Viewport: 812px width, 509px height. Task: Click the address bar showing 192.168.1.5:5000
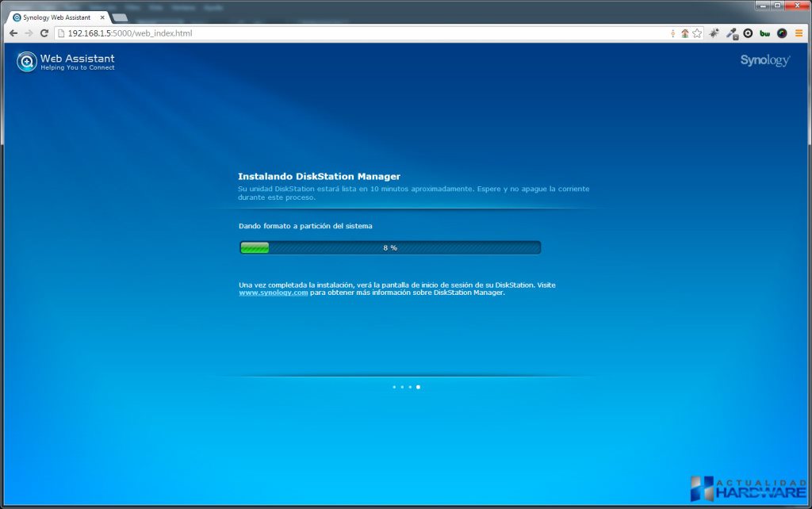coord(317,33)
